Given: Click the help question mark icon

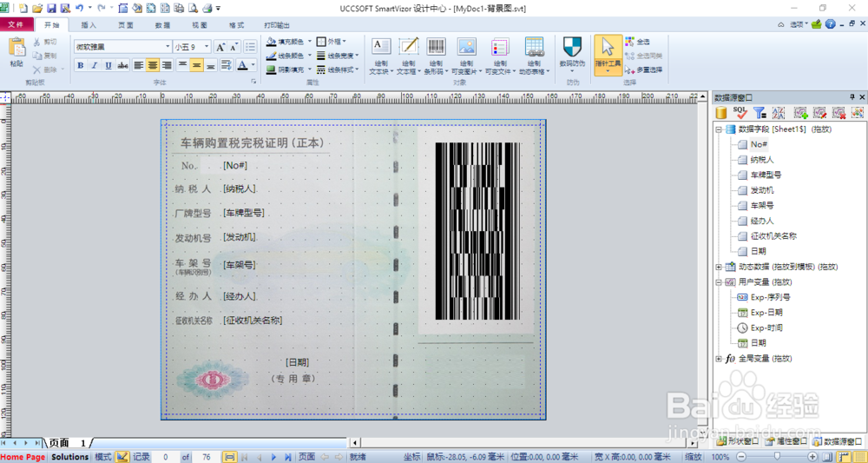Looking at the screenshot, I should pyautogui.click(x=831, y=24).
